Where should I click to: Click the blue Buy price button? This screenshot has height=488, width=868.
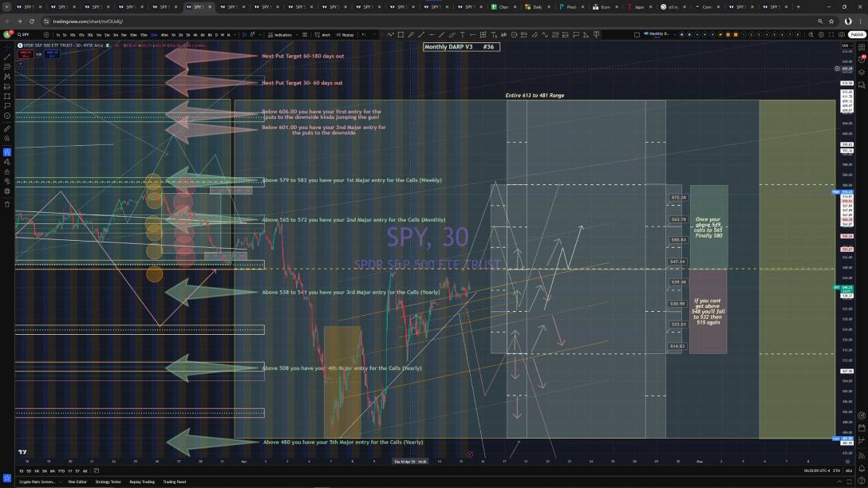[x=52, y=53]
